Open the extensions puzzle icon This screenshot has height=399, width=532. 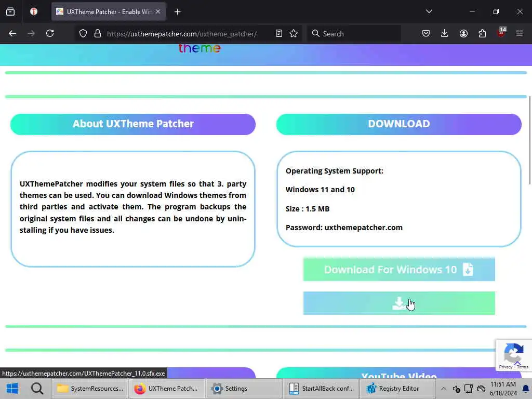click(482, 34)
